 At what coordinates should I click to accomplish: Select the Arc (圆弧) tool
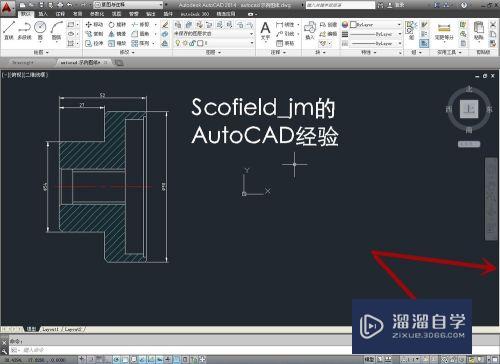(57, 31)
